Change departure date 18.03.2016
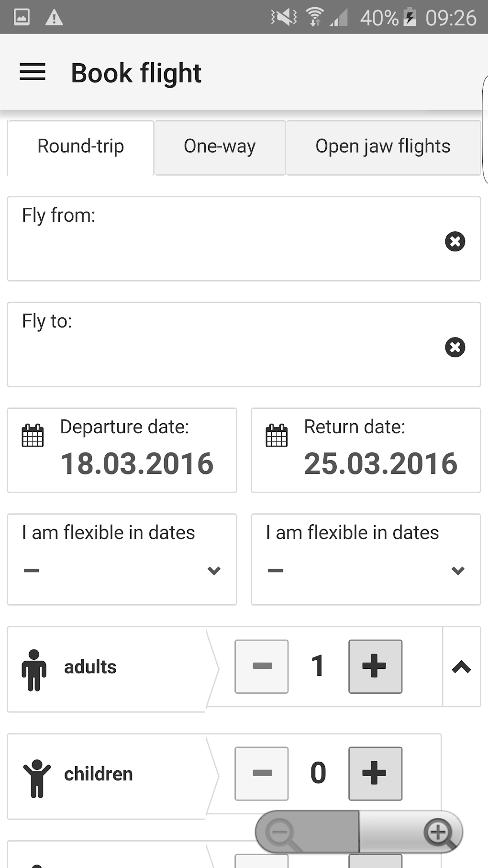Image resolution: width=488 pixels, height=868 pixels. point(137,463)
